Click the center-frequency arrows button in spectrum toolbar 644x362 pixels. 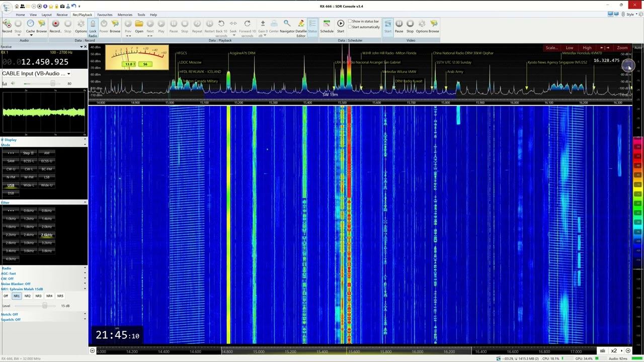click(605, 48)
